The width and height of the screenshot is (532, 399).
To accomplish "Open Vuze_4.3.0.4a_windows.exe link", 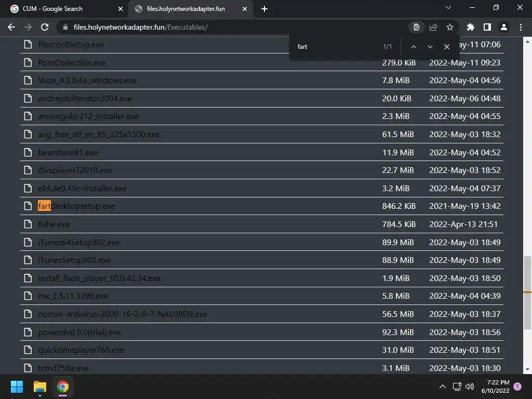I will tap(87, 81).
